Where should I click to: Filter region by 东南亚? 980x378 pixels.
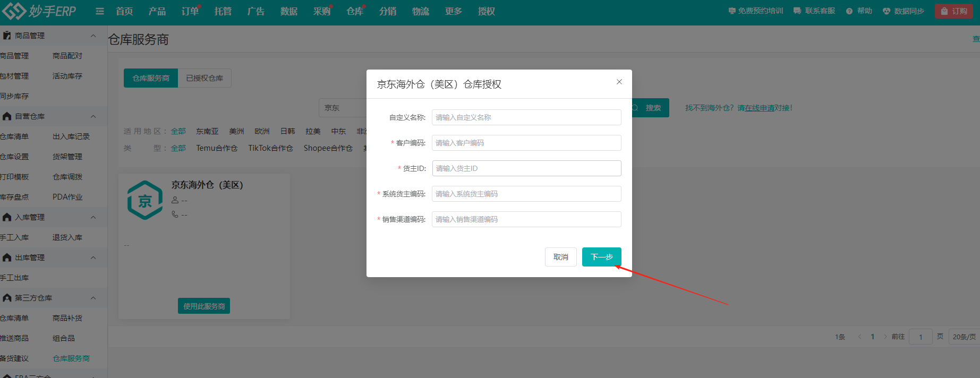pyautogui.click(x=207, y=131)
